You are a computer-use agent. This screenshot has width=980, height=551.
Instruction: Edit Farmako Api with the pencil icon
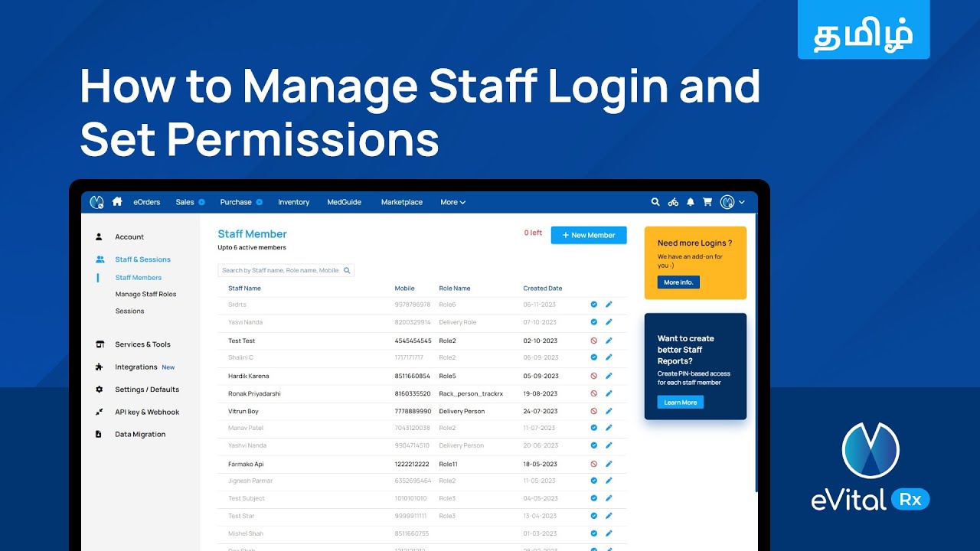(609, 464)
